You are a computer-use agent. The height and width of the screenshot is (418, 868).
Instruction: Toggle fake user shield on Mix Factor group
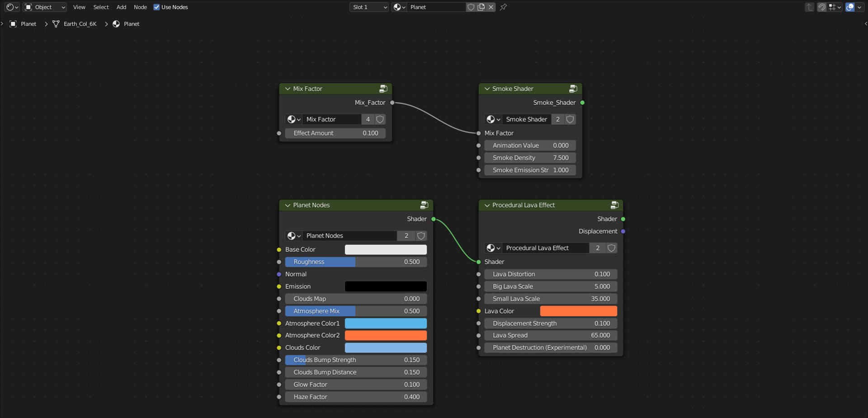click(380, 119)
